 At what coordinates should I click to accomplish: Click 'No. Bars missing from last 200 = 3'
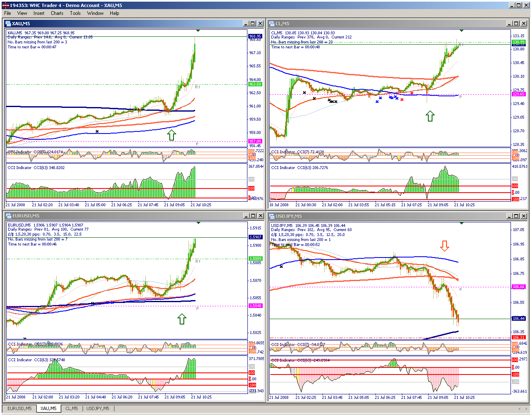click(x=37, y=42)
